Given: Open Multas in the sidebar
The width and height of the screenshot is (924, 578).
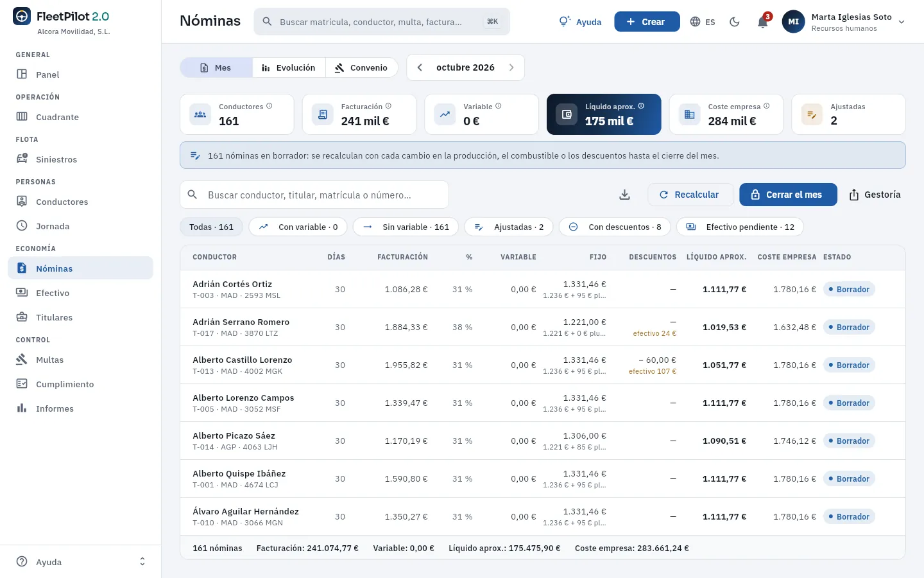Looking at the screenshot, I should [81, 360].
